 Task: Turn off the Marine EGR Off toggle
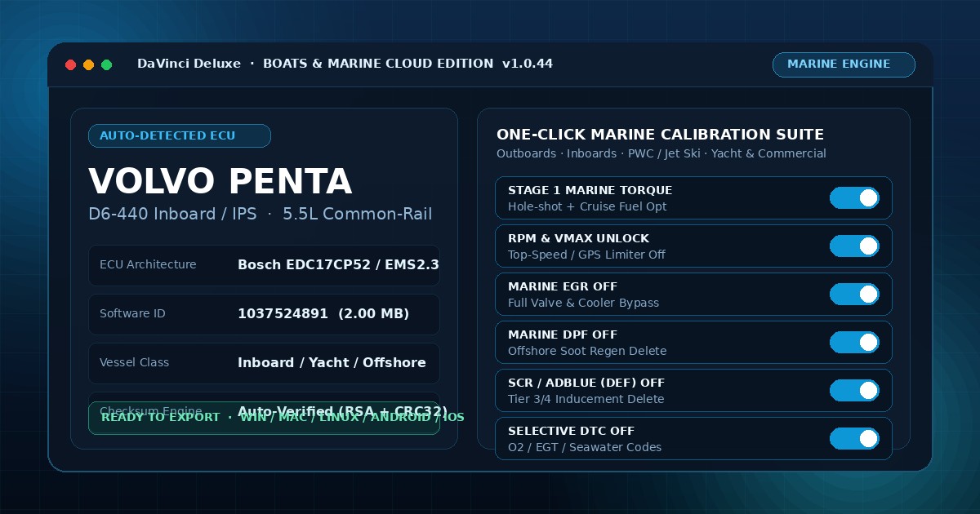(854, 295)
